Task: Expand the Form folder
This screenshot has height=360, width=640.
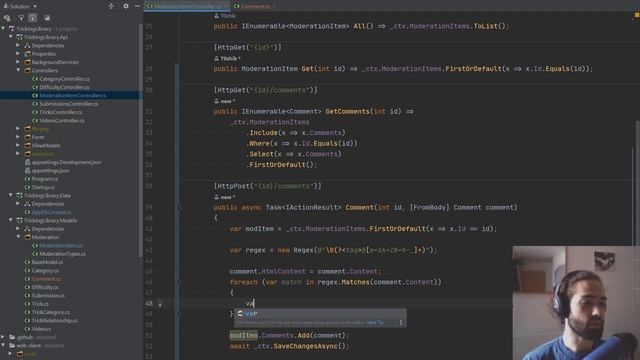Action: click(18, 137)
